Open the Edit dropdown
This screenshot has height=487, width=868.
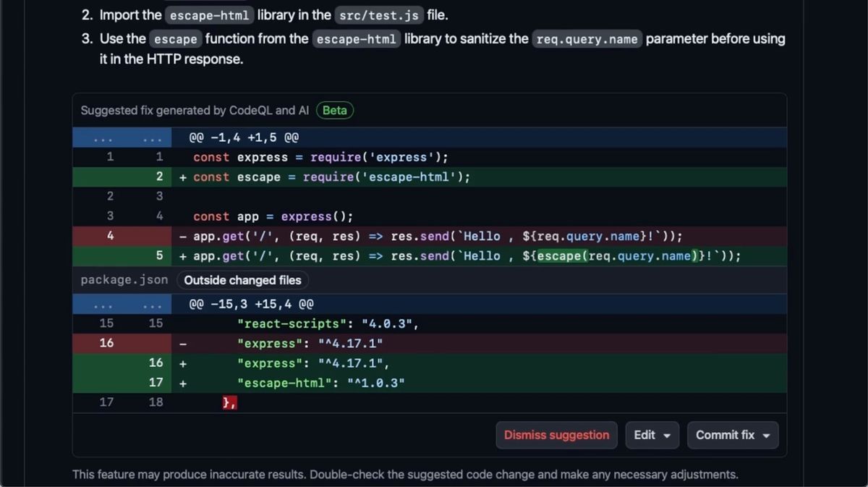pos(652,435)
